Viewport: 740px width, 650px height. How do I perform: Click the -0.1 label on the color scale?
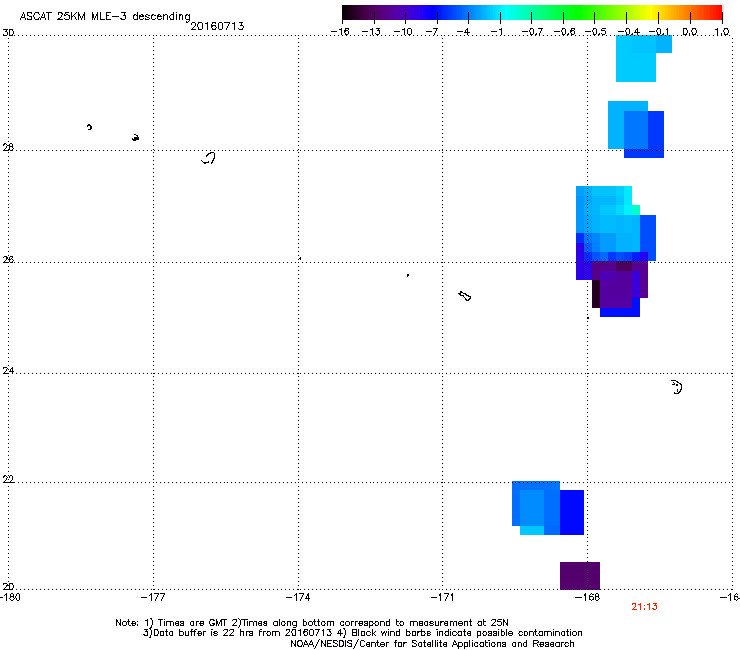pos(659,32)
